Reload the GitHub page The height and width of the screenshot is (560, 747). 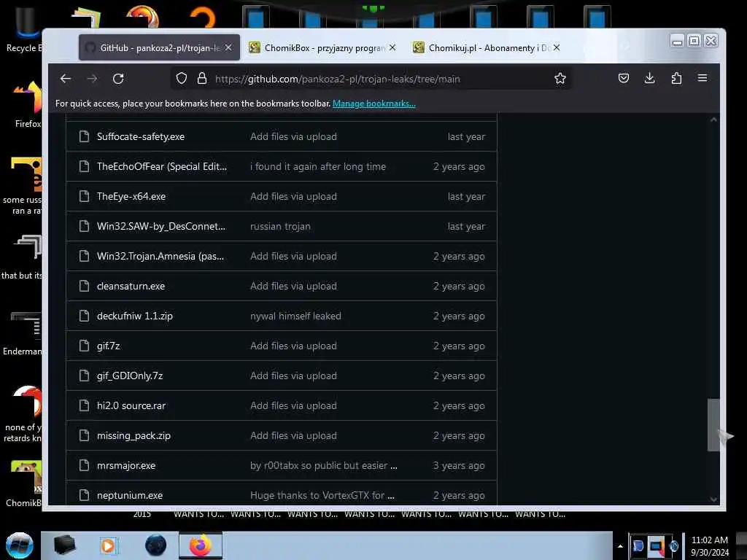[118, 79]
